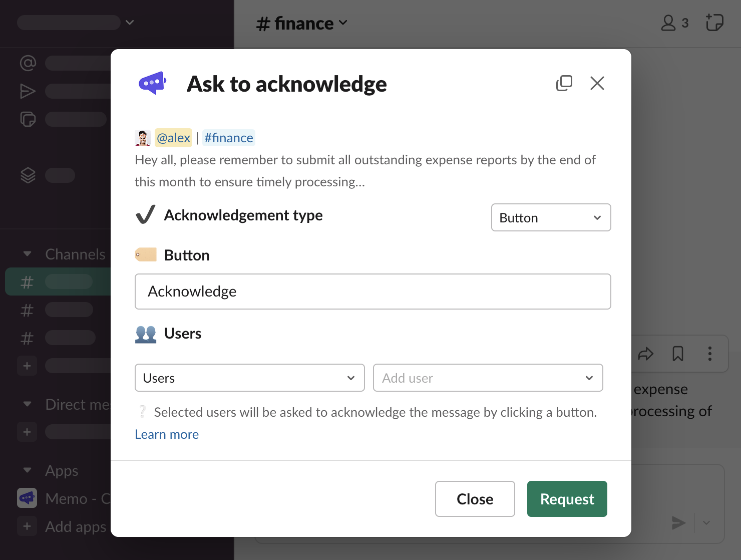Click the Request button
The height and width of the screenshot is (560, 741).
pyautogui.click(x=567, y=499)
